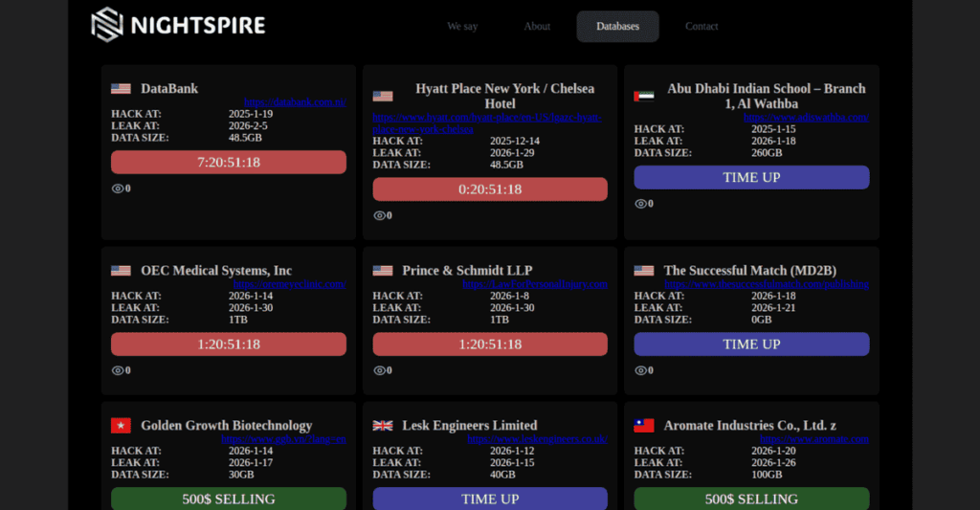Click the countdown button on OEC Medical Systems
Viewport: 980px width, 510px height.
click(x=229, y=344)
